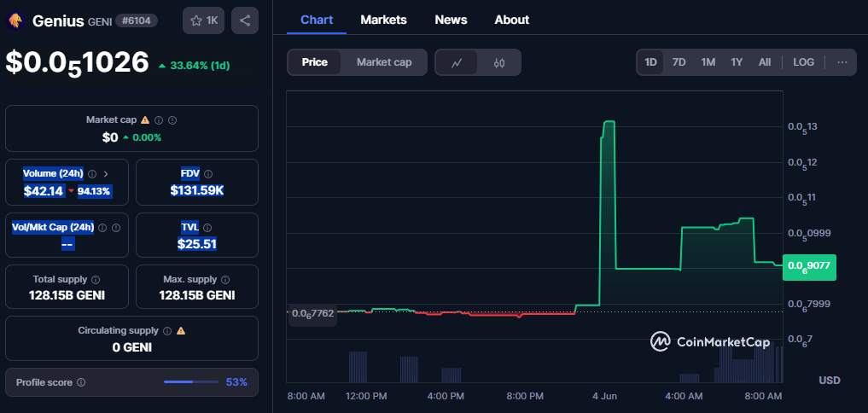Click the $25.51 TVL value

197,243
